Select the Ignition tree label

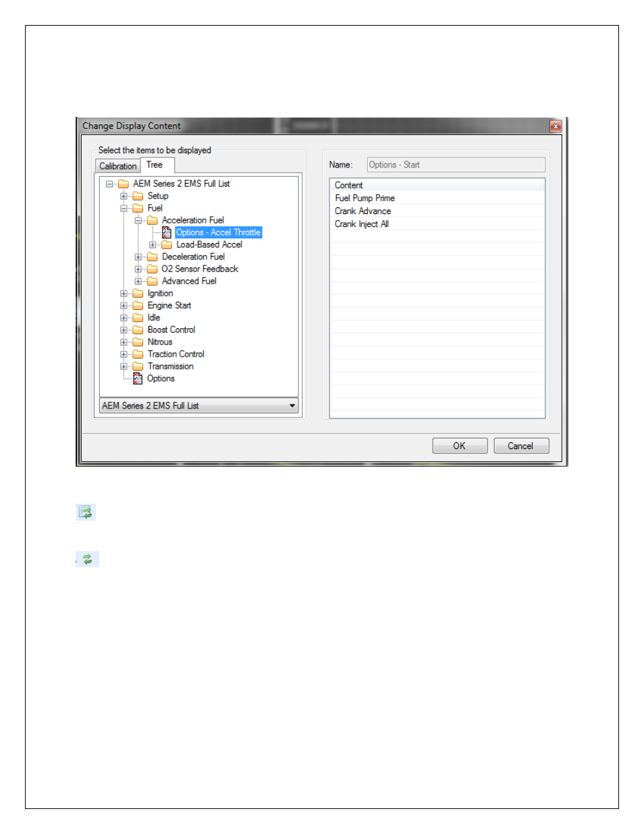[160, 293]
